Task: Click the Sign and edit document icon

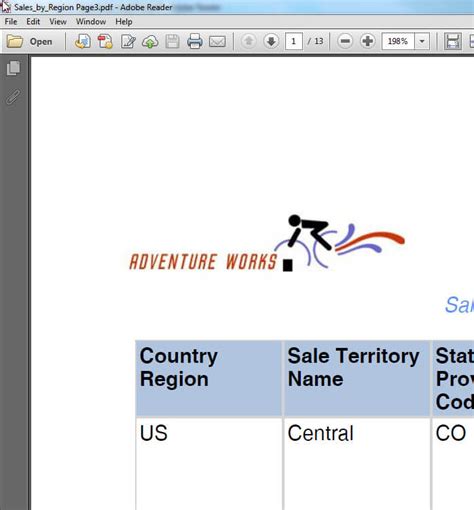Action: click(128, 42)
